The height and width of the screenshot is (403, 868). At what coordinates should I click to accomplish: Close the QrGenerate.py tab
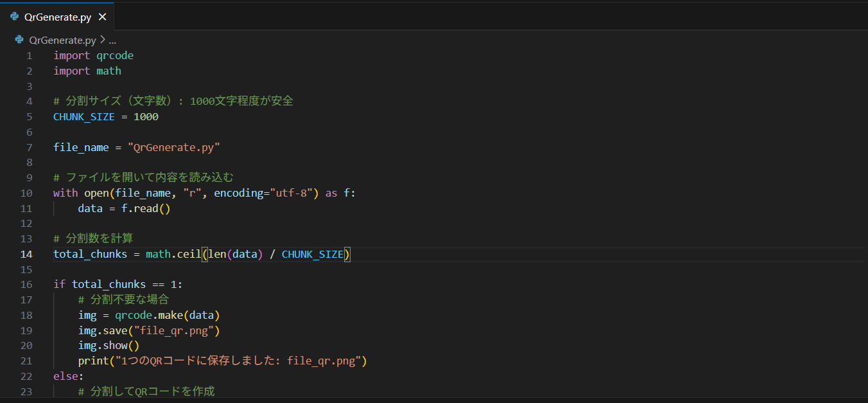coord(102,17)
